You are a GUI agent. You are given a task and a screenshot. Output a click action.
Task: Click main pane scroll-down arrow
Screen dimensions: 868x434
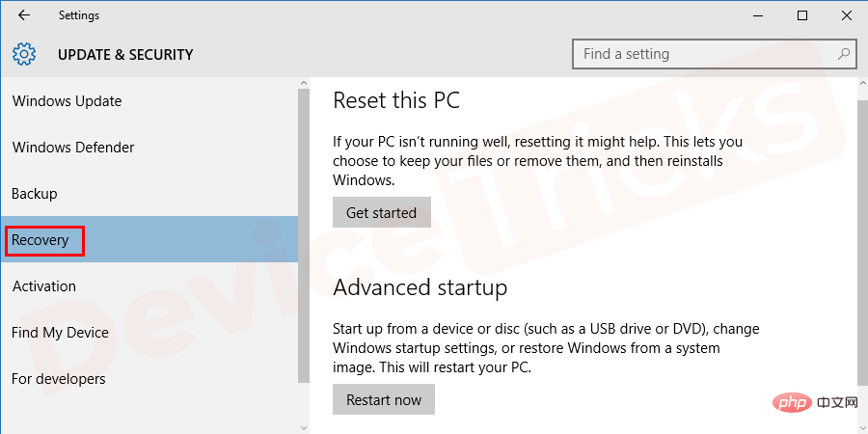click(x=862, y=427)
